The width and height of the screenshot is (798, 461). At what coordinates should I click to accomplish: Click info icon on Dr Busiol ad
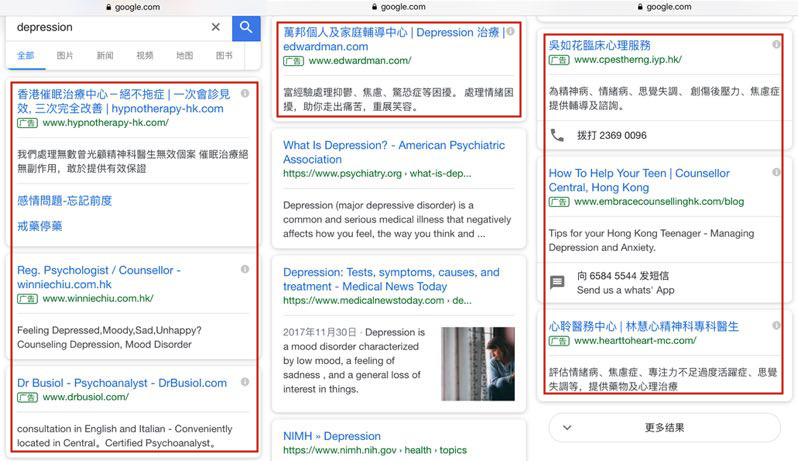click(245, 382)
